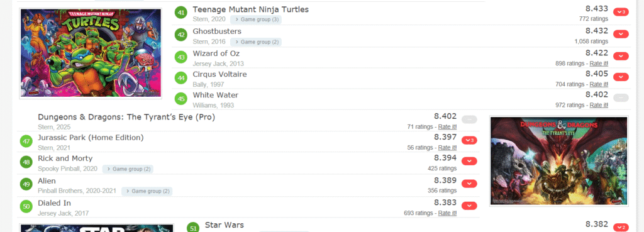Viewport: 644px width, 232px height.
Task: Open the Wizard of Oz game page
Action: tap(216, 54)
